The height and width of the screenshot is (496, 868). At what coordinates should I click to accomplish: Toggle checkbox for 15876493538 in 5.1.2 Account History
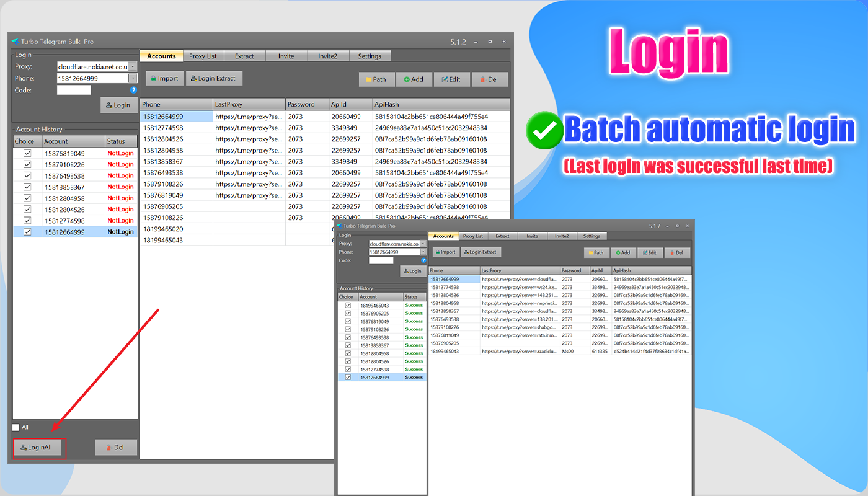27,175
